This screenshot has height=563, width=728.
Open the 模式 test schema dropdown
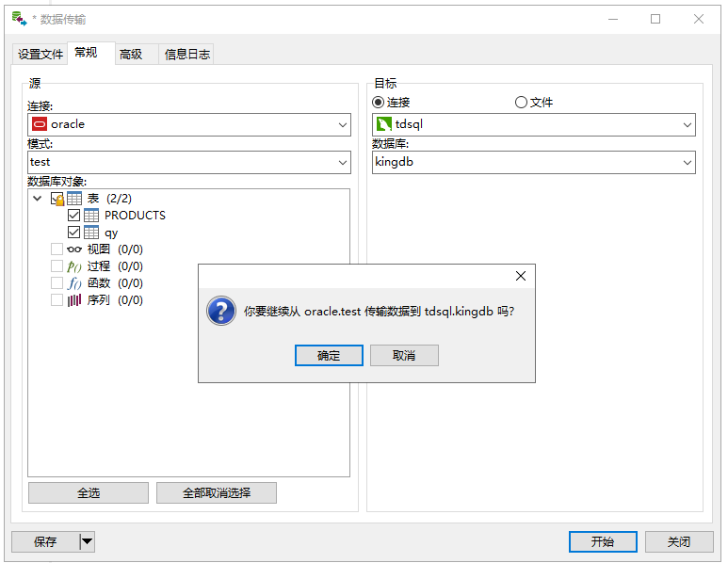pyautogui.click(x=343, y=163)
